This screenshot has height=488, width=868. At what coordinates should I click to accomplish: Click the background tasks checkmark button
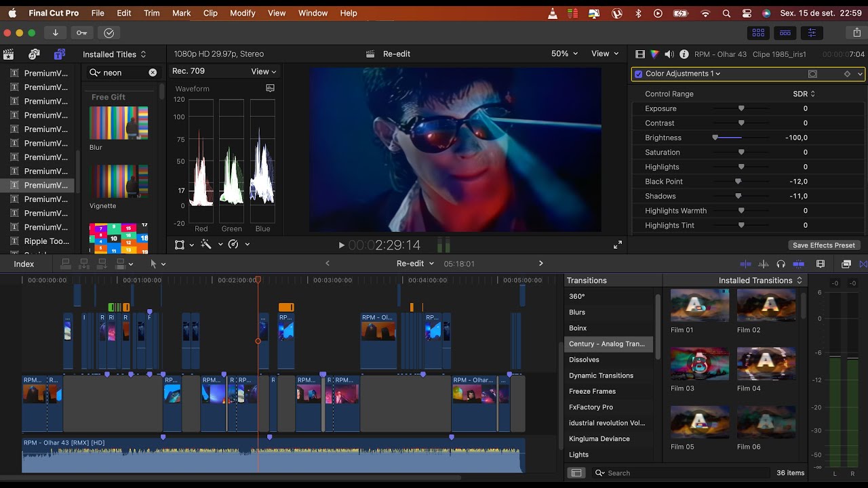click(x=108, y=33)
